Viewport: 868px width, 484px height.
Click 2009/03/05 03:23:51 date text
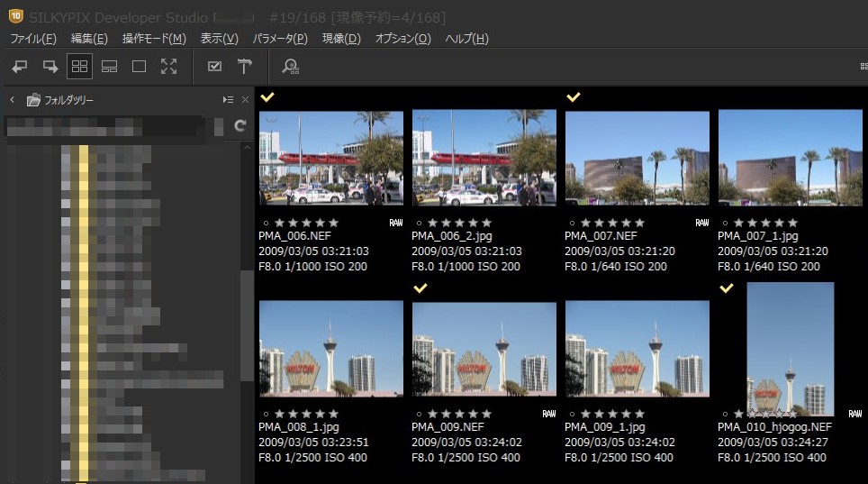313,443
